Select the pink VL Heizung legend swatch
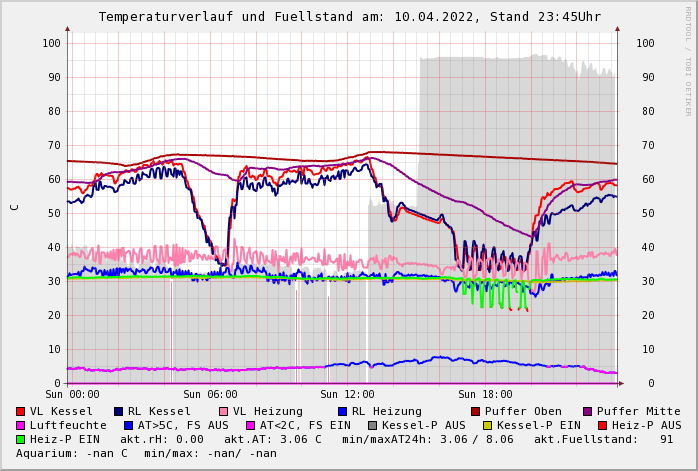 tap(224, 411)
